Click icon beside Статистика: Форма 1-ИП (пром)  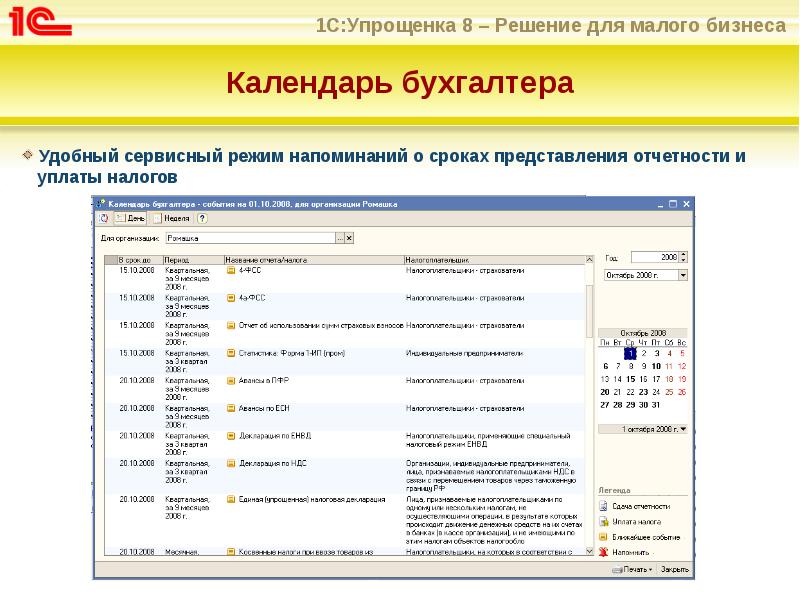231,353
